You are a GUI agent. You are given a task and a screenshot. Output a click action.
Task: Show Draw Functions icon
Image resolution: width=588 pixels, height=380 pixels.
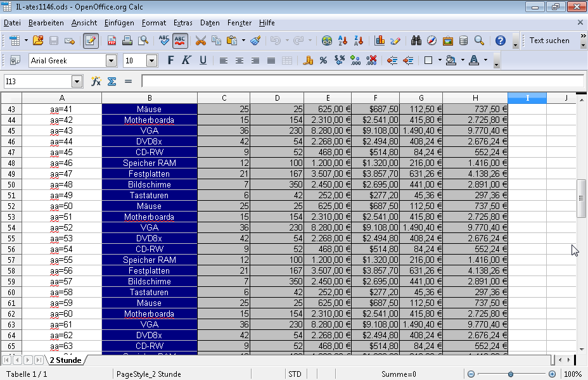tap(395, 41)
